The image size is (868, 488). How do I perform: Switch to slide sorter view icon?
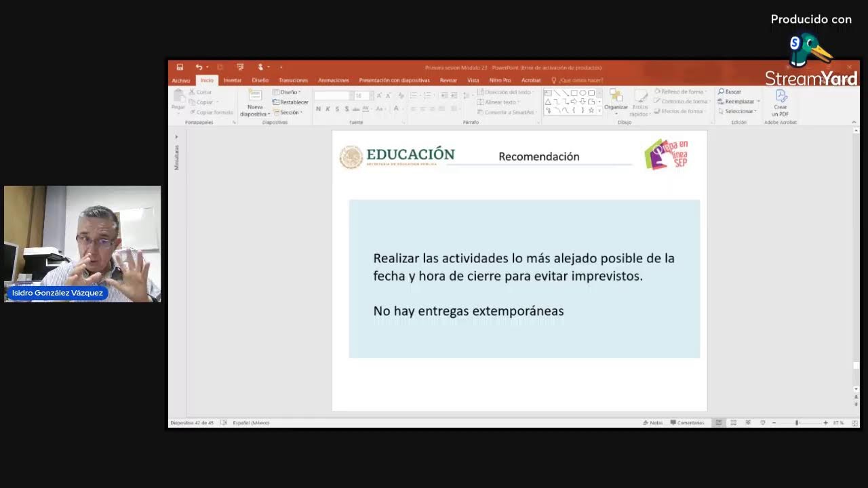click(x=733, y=422)
